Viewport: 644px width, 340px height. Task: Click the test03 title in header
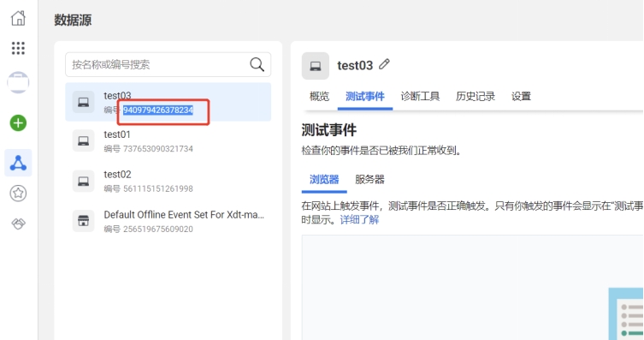(x=355, y=65)
